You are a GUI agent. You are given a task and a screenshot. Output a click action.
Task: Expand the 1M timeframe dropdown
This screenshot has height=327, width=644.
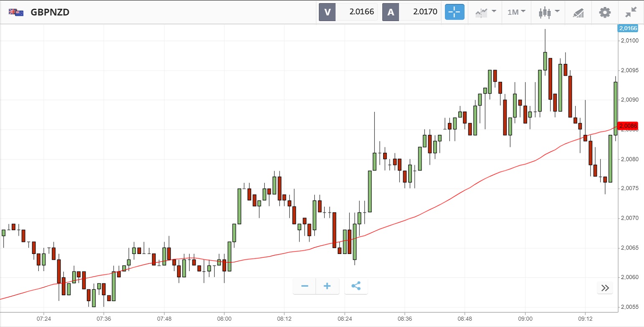point(516,12)
